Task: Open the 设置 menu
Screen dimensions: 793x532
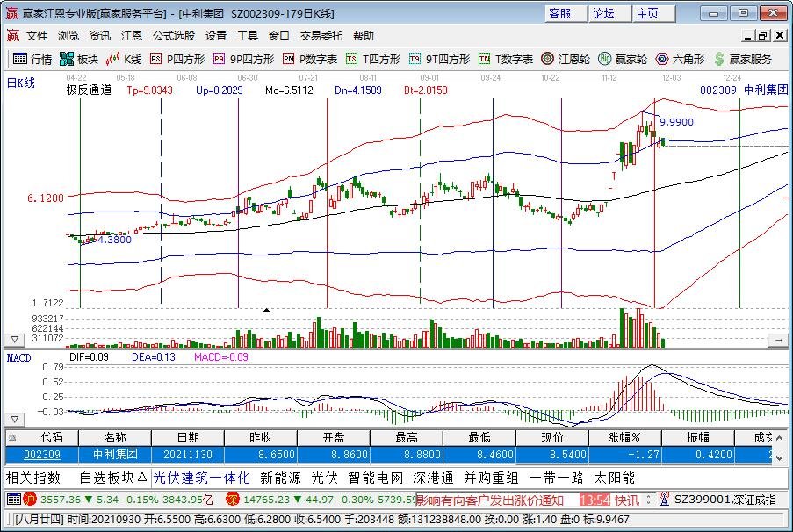Action: (216, 35)
